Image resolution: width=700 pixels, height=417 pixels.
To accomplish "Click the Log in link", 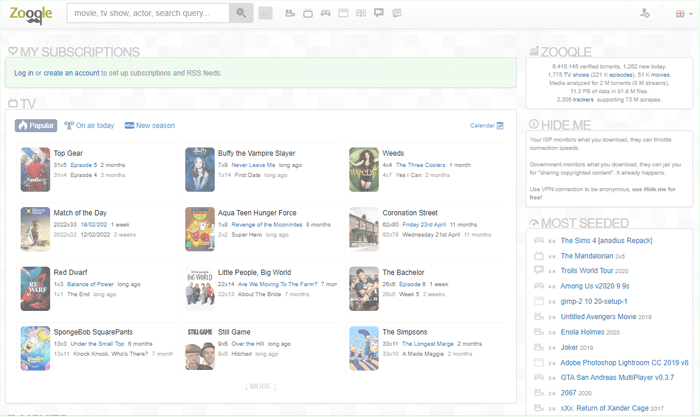I will [24, 73].
